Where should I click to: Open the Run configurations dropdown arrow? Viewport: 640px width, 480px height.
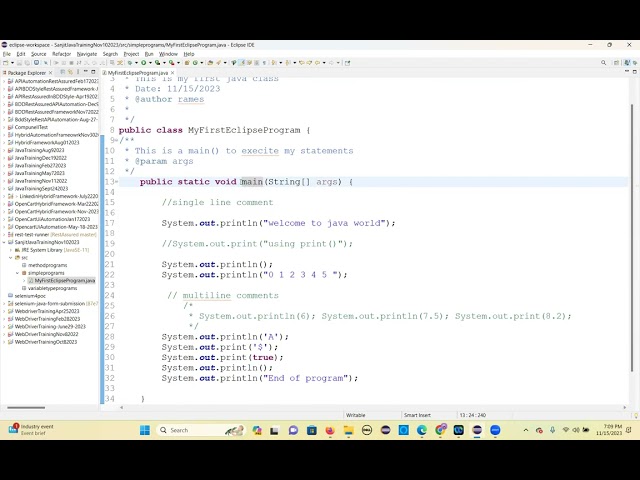coord(151,63)
